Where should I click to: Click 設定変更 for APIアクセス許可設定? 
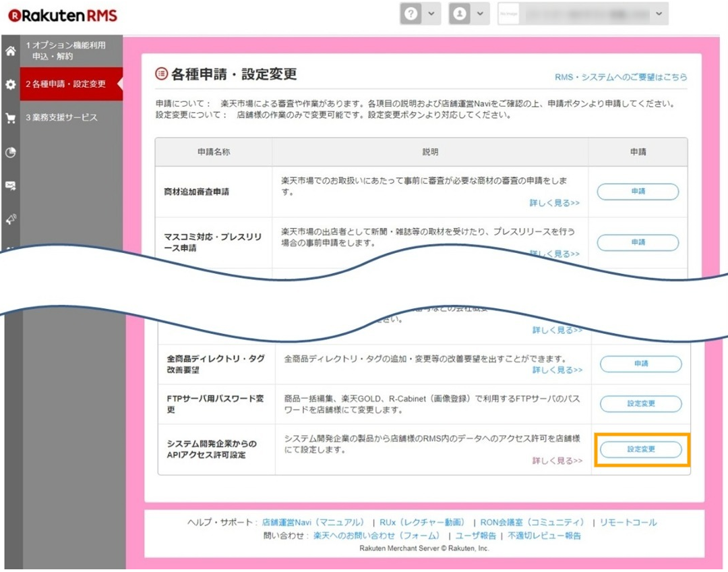[641, 449]
